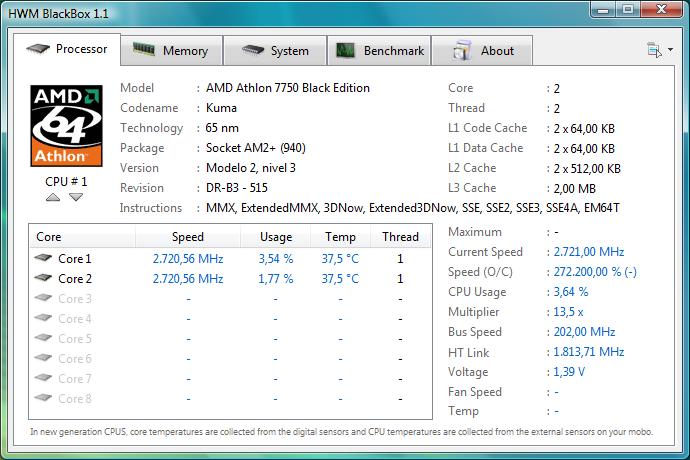690x460 pixels.
Task: Sort by the Speed column header
Action: tap(188, 237)
